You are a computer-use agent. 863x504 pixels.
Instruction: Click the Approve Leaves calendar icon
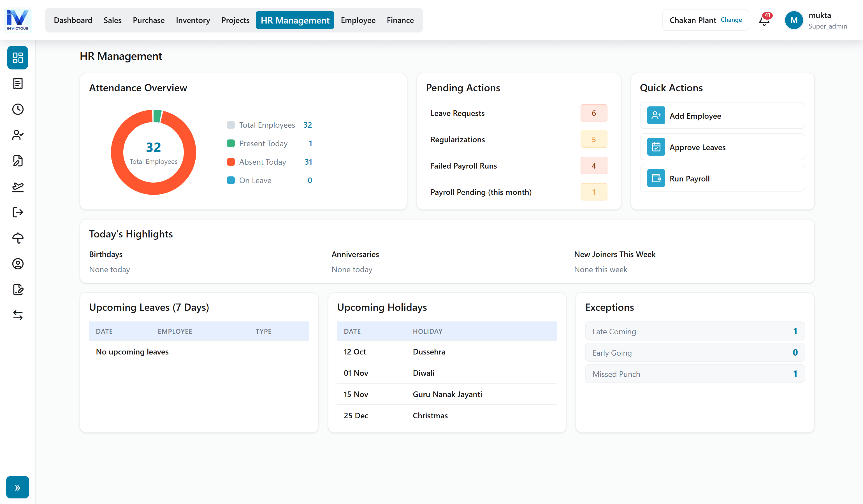pyautogui.click(x=656, y=147)
